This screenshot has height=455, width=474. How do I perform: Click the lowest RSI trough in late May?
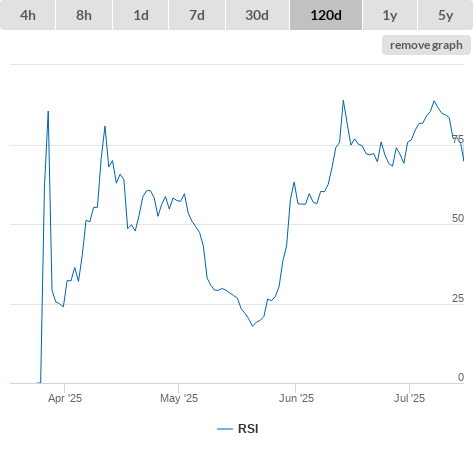252,326
